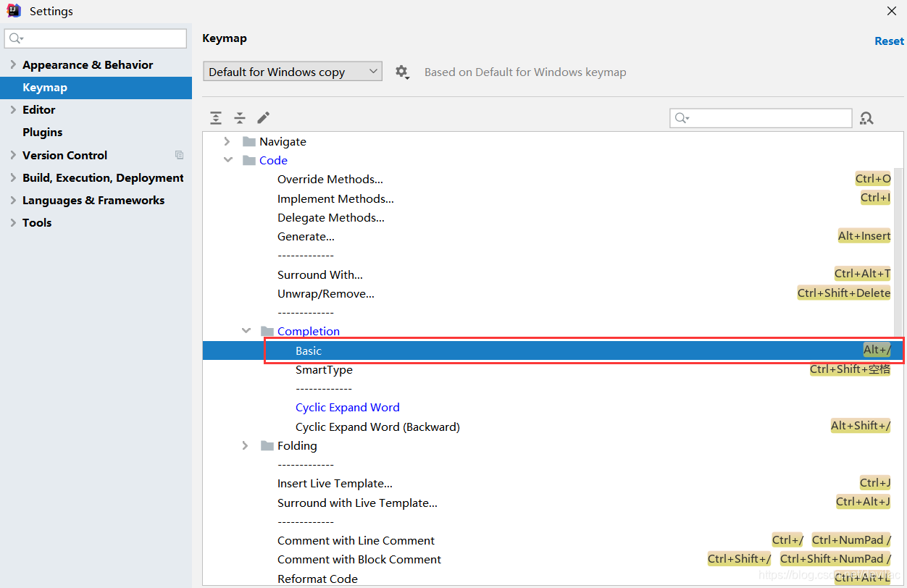Select Delegate Methods... action
Viewport: 907px width, 588px height.
point(331,217)
